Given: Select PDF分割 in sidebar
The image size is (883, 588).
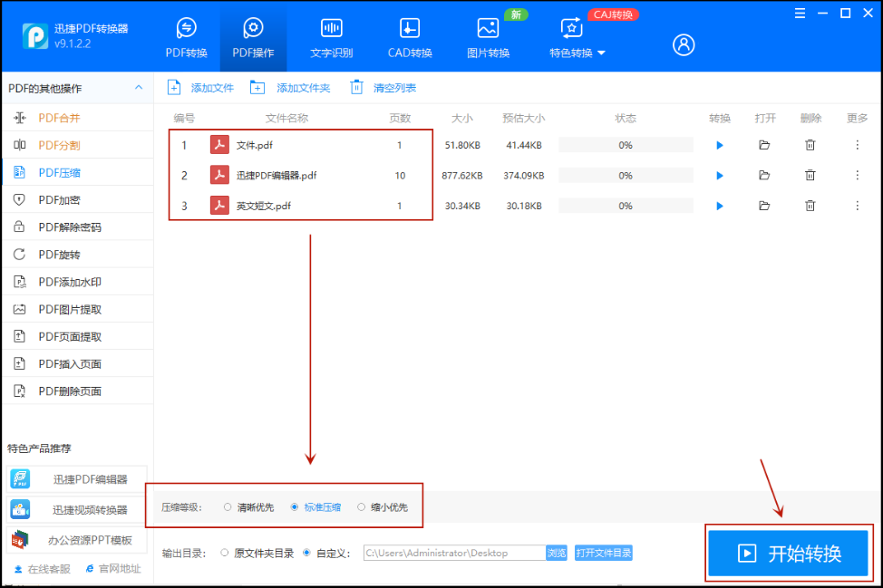Looking at the screenshot, I should point(78,145).
